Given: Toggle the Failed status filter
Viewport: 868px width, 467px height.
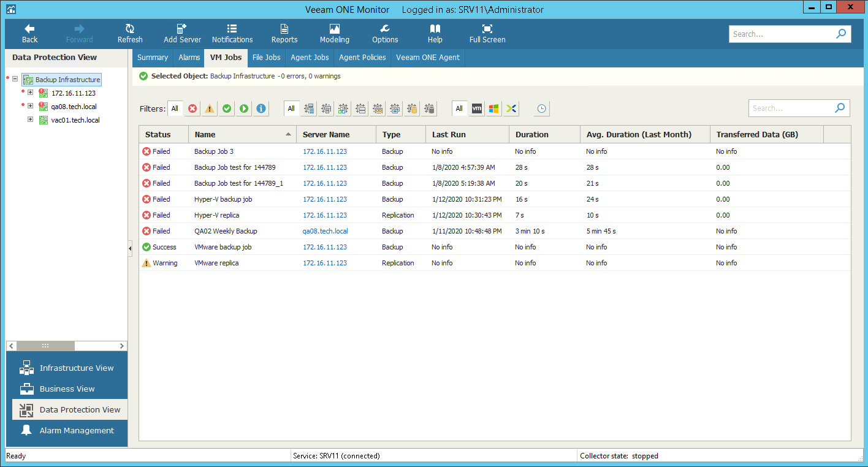Looking at the screenshot, I should [192, 108].
